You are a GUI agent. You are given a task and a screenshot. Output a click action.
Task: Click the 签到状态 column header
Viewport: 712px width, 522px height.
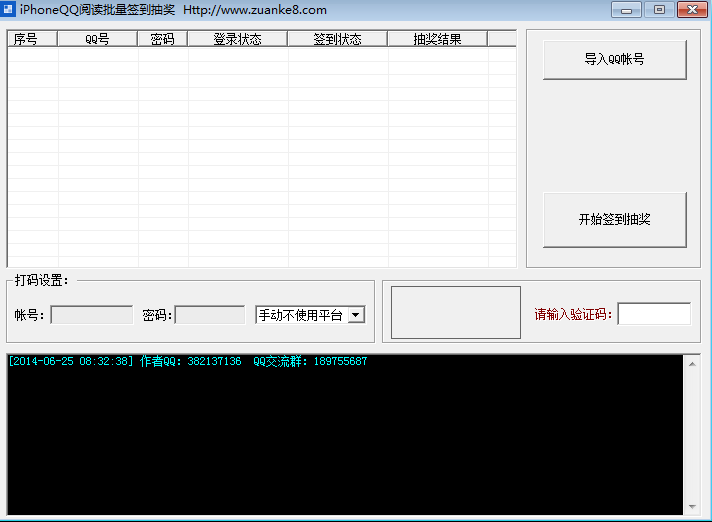(x=337, y=39)
